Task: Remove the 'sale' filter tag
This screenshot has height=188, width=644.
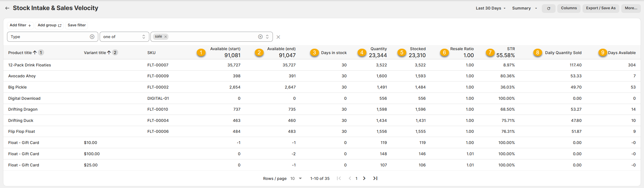Action: (x=166, y=37)
